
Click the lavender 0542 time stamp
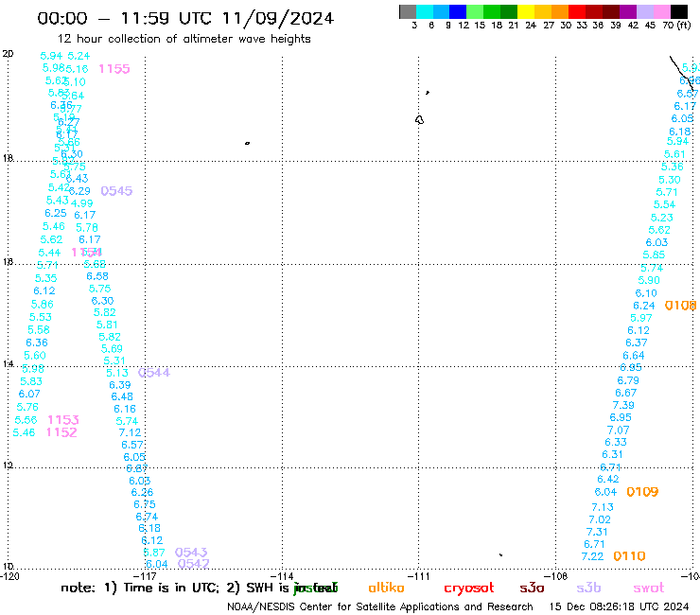(193, 564)
